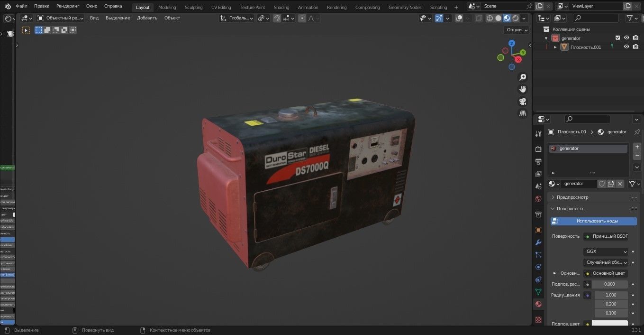Open the Object properties tab icon

point(538,230)
